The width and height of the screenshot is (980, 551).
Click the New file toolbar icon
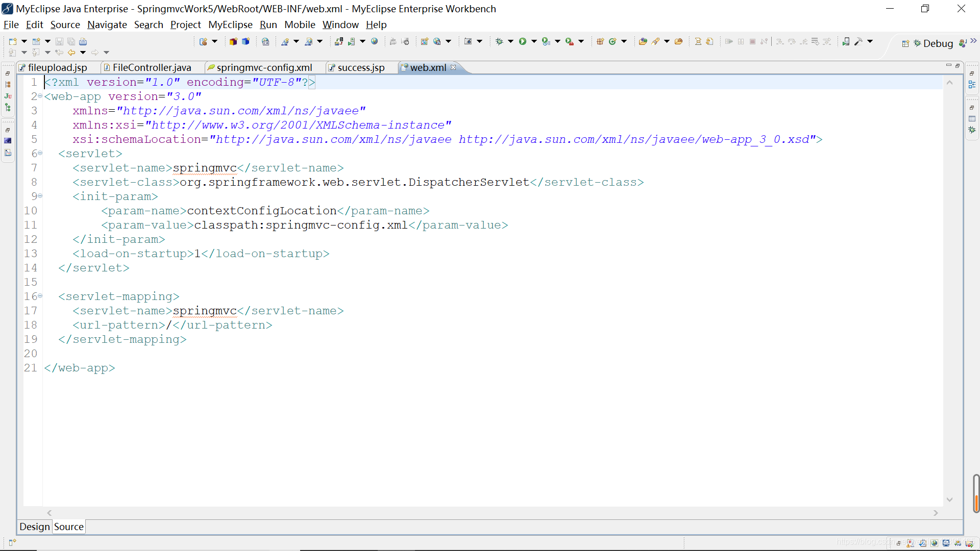click(12, 41)
